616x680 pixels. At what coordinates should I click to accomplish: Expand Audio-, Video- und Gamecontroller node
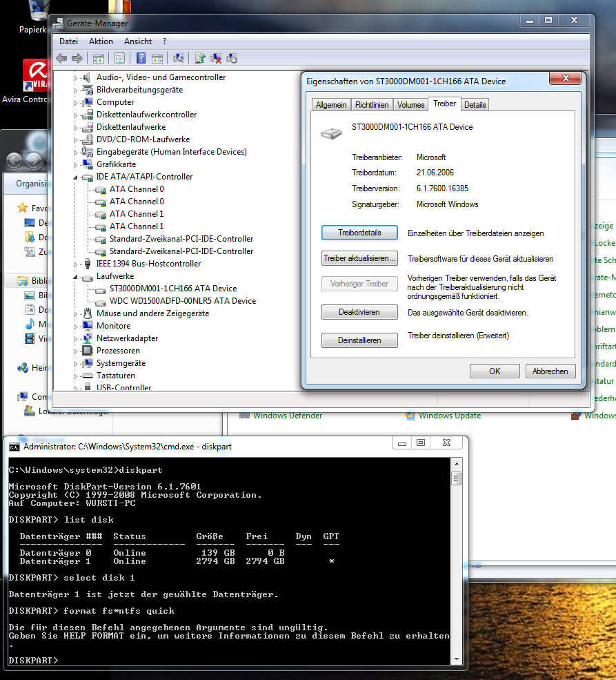[x=75, y=78]
